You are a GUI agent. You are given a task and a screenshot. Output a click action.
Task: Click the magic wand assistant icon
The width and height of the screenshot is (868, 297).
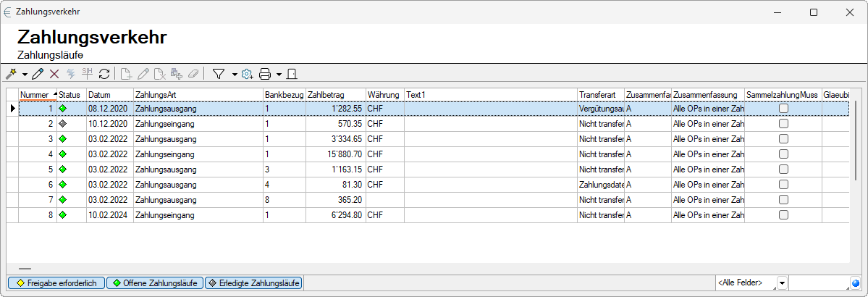click(12, 73)
